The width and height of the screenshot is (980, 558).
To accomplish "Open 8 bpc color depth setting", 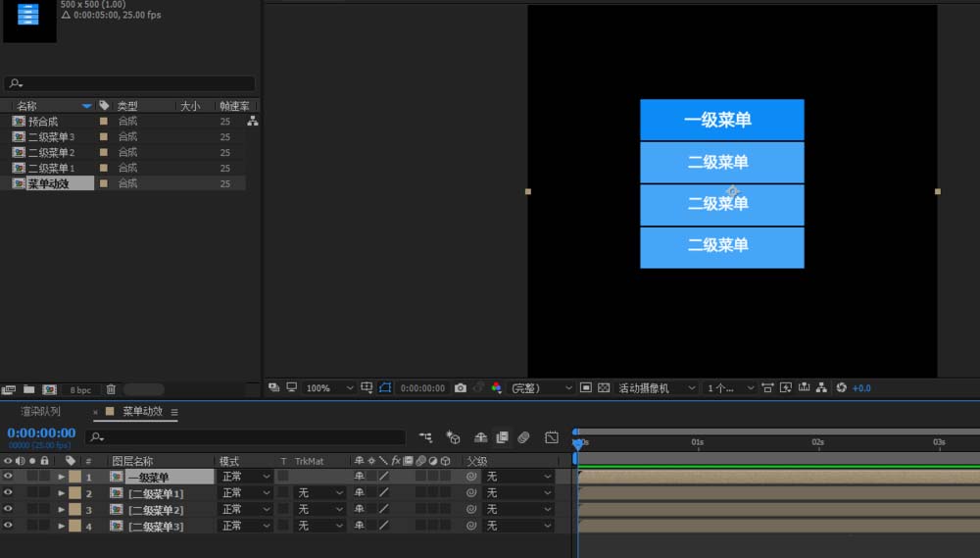I will [80, 390].
